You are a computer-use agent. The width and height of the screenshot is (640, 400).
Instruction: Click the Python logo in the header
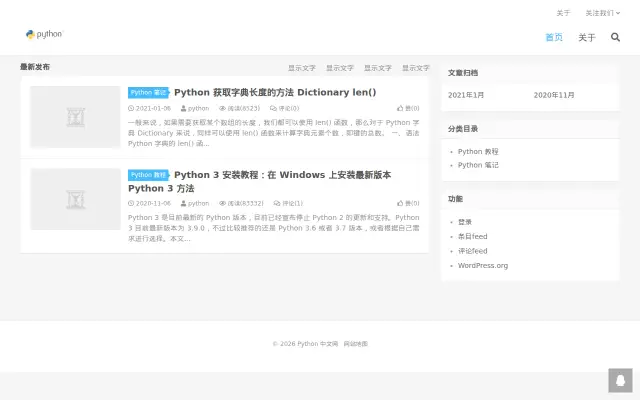(44, 34)
